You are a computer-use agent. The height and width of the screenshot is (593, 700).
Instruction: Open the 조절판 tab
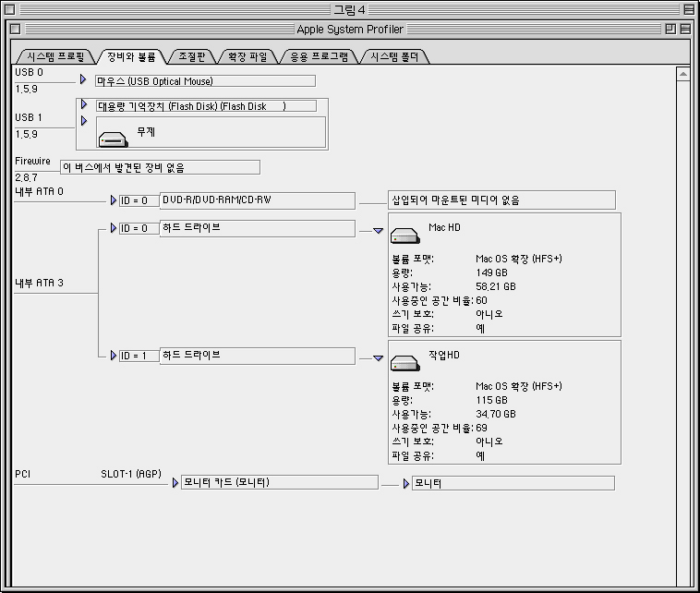pos(192,56)
